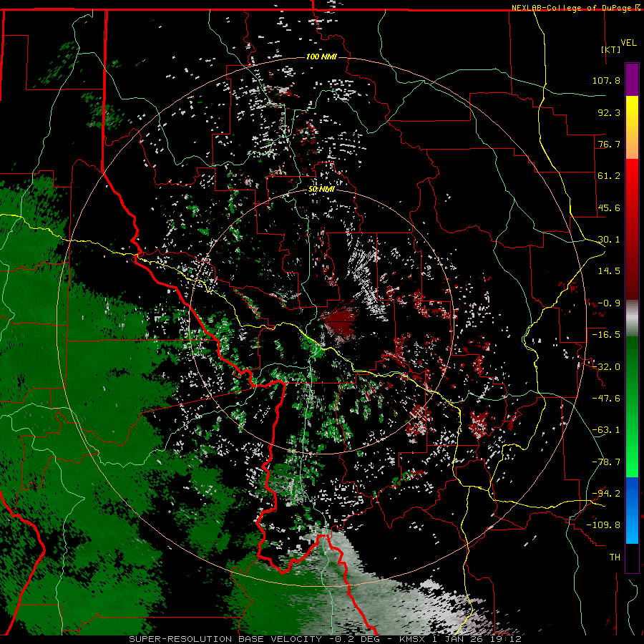Click the 100 NMI range ring label
The image size is (644, 644).
(x=321, y=57)
